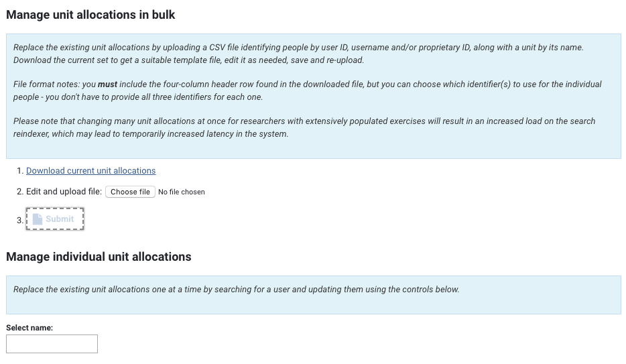Click the 'one at a time' info text
Viewport: 626px width, 364px height.
[237, 290]
